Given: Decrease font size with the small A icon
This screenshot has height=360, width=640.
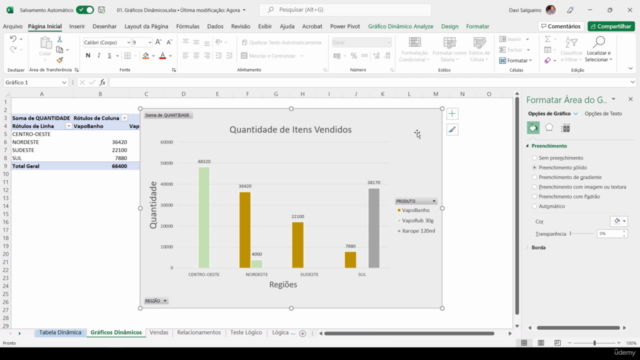Looking at the screenshot, I should [x=169, y=42].
